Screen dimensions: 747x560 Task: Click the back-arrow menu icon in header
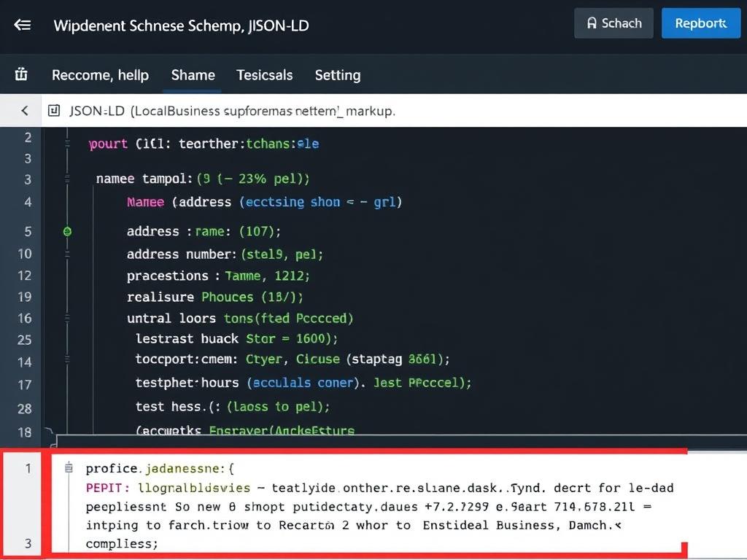[23, 25]
